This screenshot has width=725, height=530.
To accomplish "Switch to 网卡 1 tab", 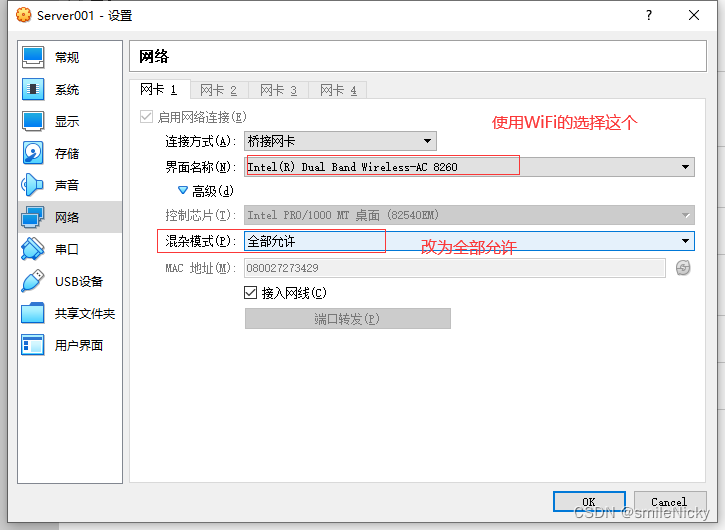I will (159, 89).
